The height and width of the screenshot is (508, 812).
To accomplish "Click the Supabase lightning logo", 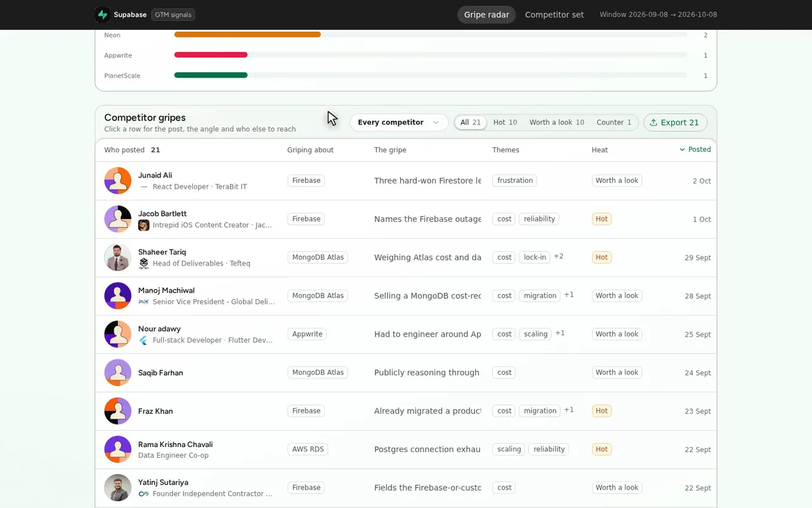I will (x=102, y=15).
